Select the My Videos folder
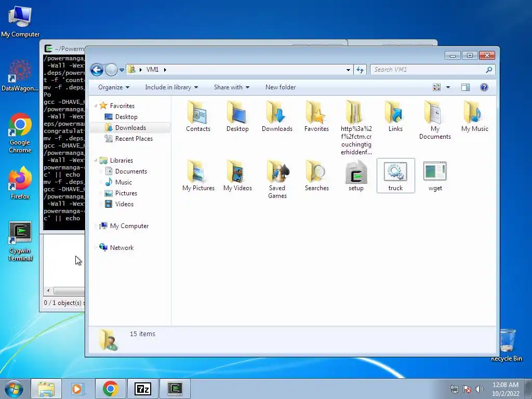532x399 pixels. click(x=237, y=176)
